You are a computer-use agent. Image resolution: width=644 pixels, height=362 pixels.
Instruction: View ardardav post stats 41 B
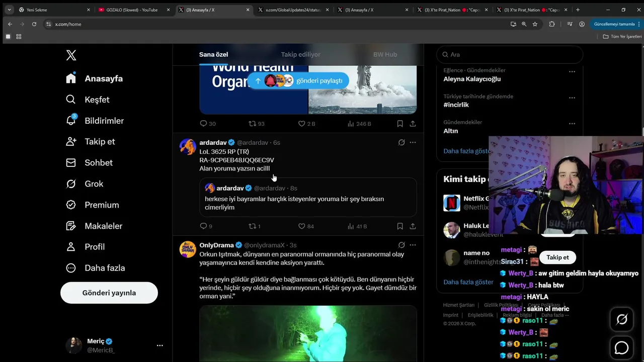pos(357,226)
